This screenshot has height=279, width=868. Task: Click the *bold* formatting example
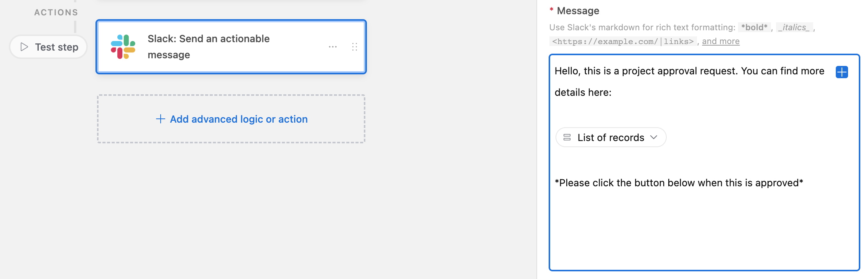[754, 27]
